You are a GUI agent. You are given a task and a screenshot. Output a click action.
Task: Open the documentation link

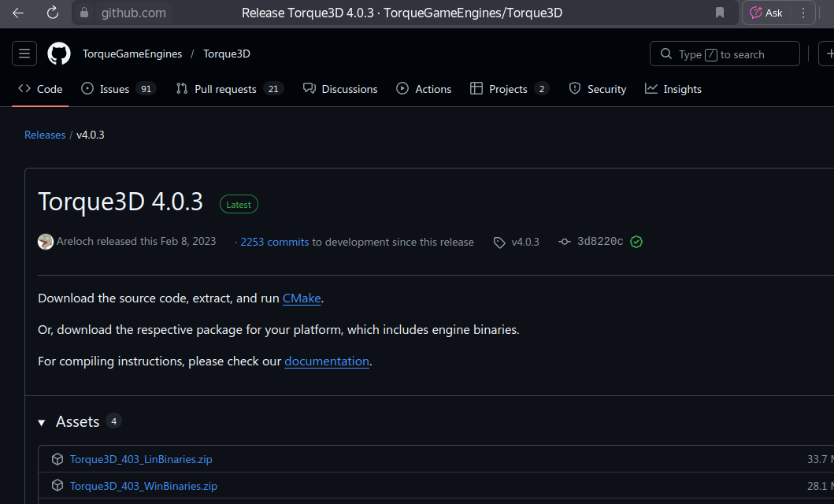327,361
